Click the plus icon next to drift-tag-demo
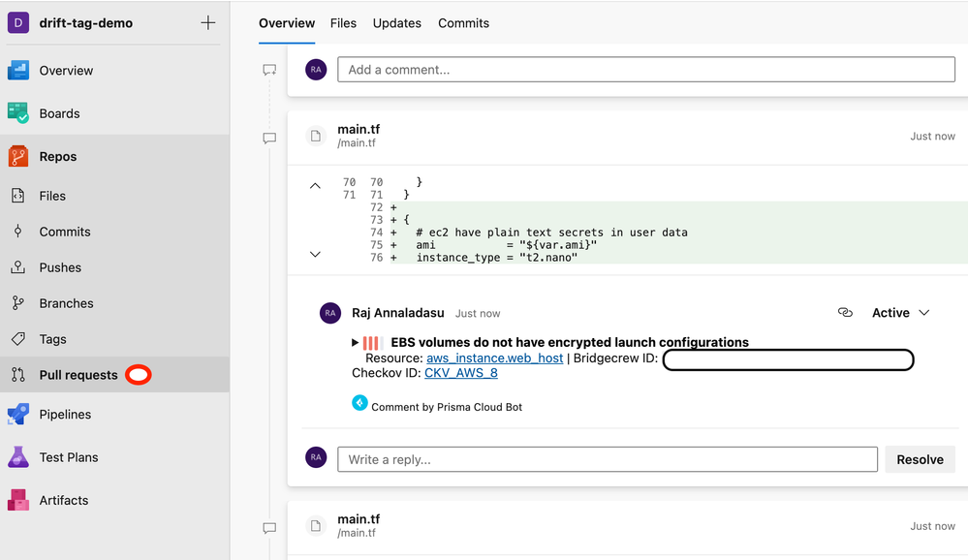This screenshot has height=560, width=968. pos(207,23)
